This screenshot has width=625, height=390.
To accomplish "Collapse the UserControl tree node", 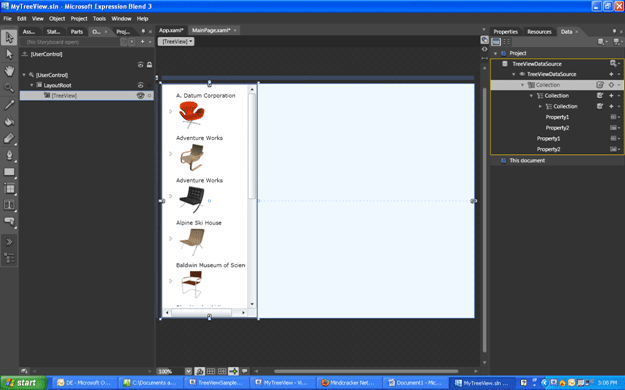I will [24, 75].
